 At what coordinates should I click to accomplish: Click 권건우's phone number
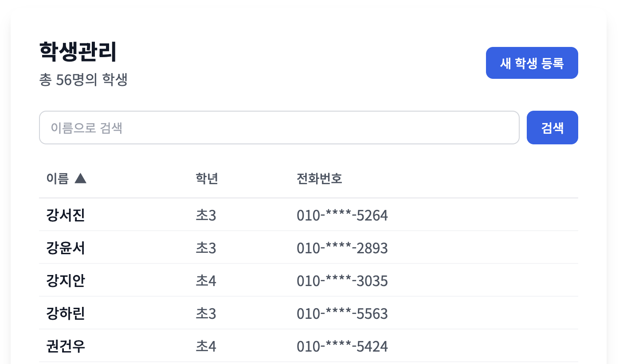(342, 346)
